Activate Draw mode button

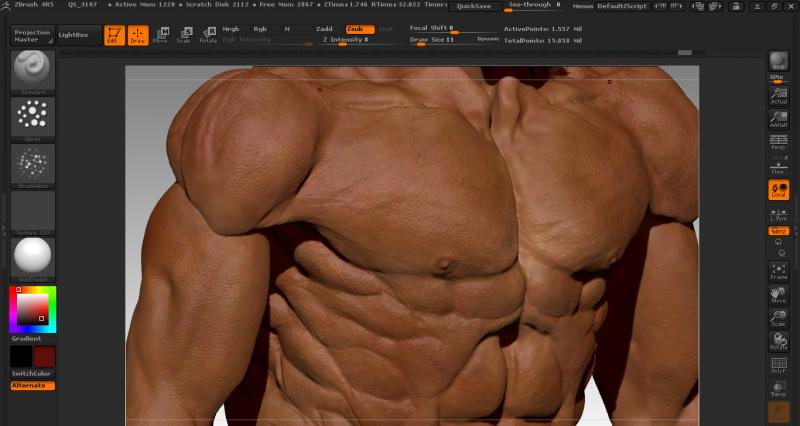138,35
